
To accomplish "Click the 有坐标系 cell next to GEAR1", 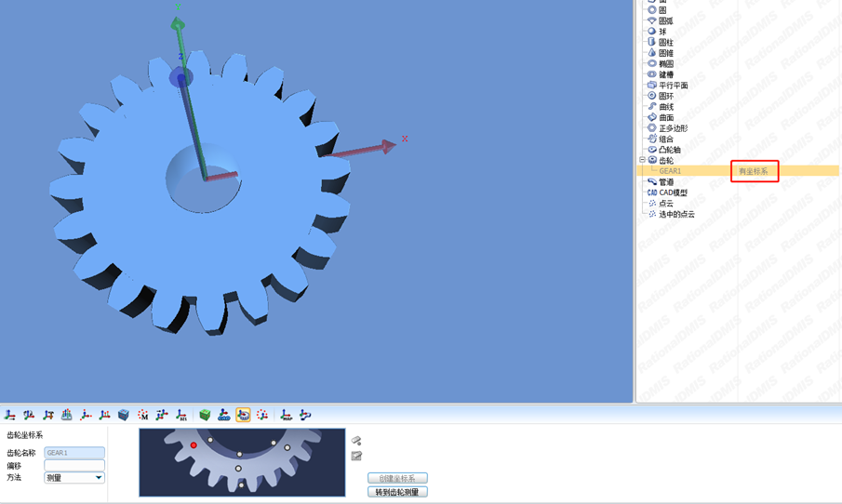I will (754, 171).
